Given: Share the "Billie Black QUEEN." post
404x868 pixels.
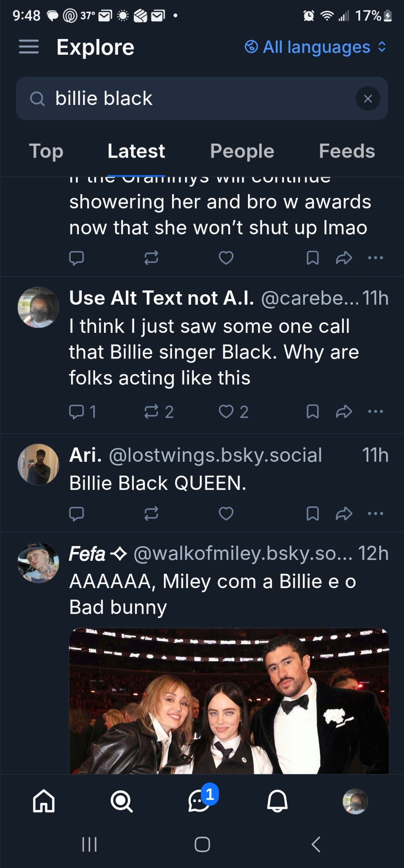Looking at the screenshot, I should [x=344, y=514].
